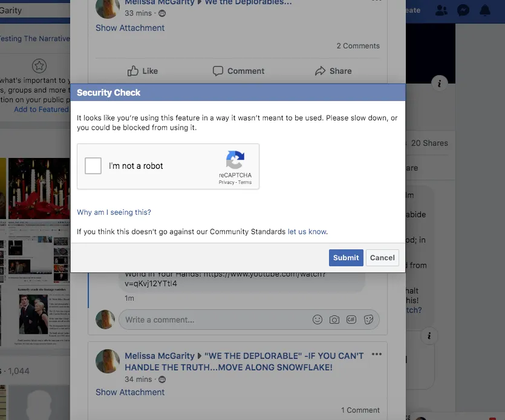Share the We the Deplorables post
505x420 pixels.
tap(333, 71)
